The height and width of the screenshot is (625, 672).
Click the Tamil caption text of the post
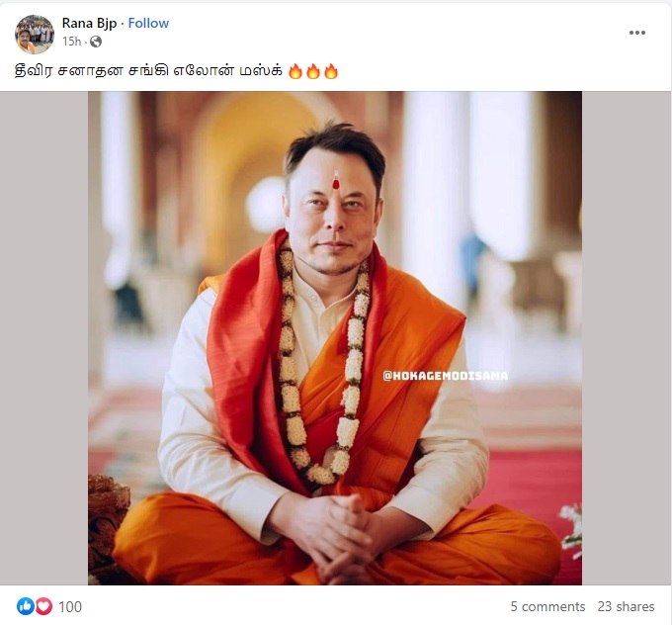coord(148,71)
